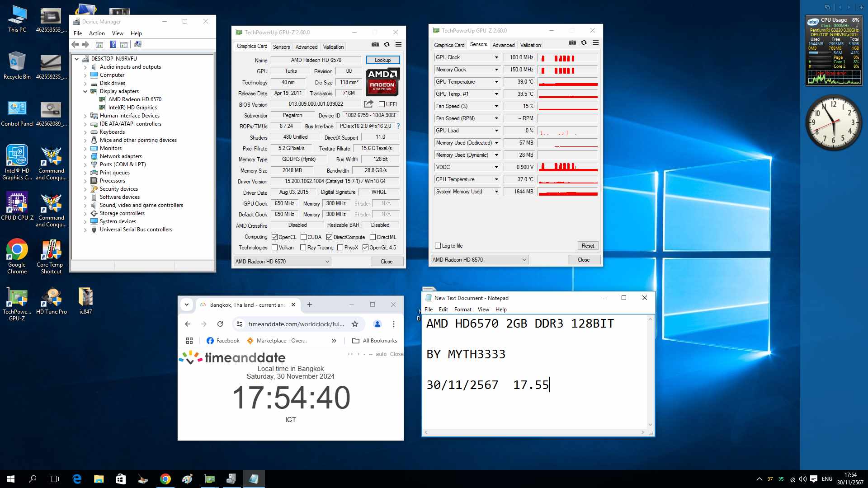
Task: Open Intel HD Graphics Control Panel desktop icon
Action: point(17,163)
